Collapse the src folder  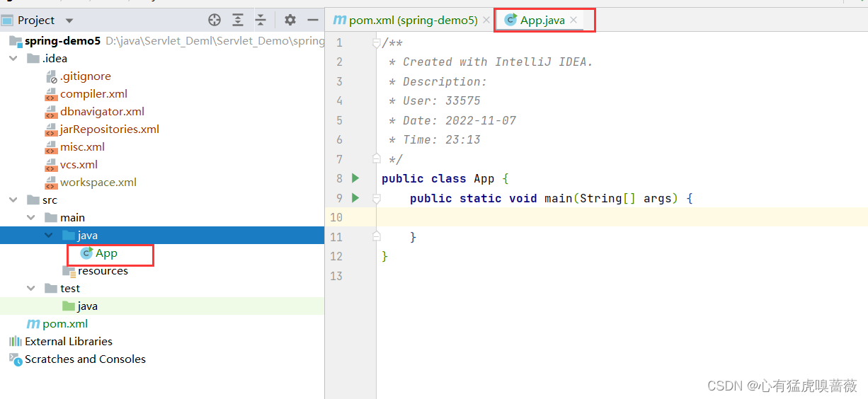coord(13,200)
